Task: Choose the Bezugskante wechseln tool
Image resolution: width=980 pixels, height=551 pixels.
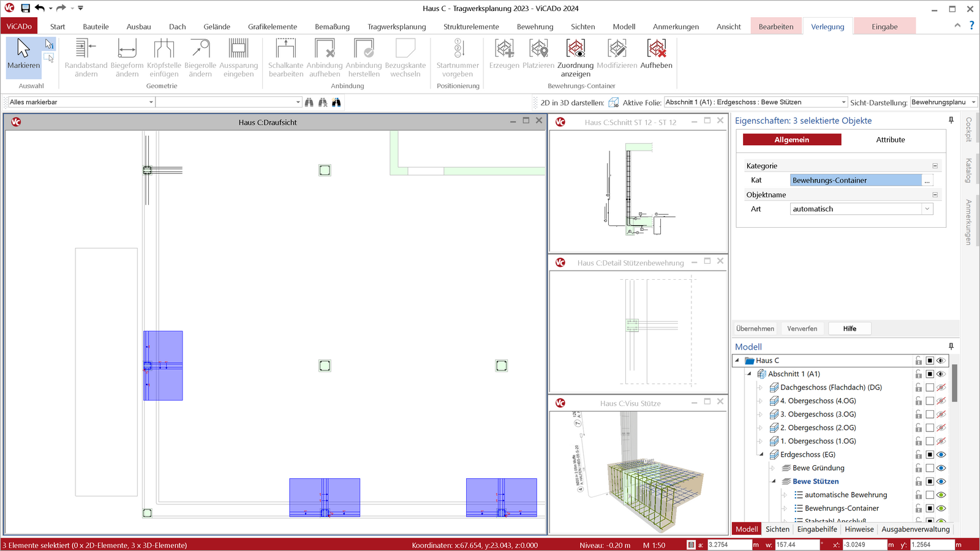Action: pyautogui.click(x=405, y=58)
